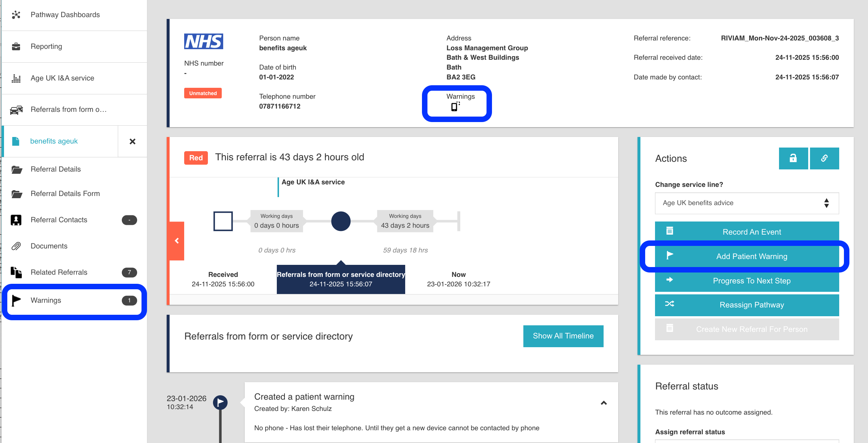
Task: Open Reporting from the sidebar
Action: 46,47
